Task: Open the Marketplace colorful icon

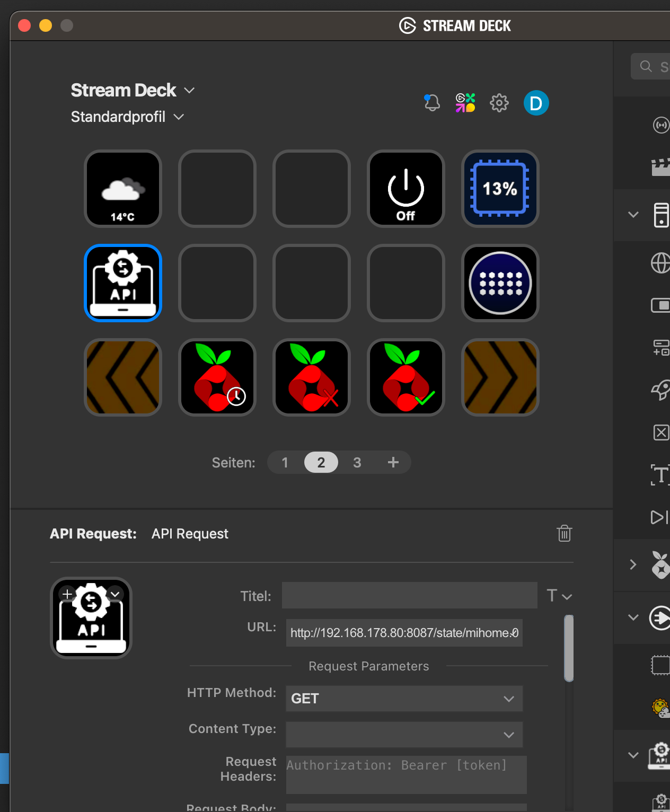Action: (x=465, y=103)
